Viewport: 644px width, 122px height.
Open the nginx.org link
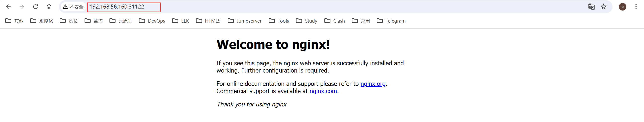[x=373, y=84]
